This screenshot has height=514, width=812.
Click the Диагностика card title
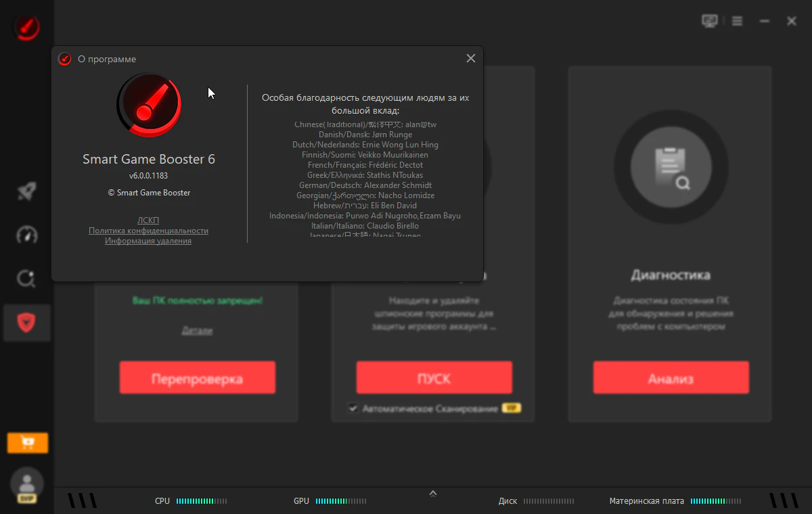671,275
